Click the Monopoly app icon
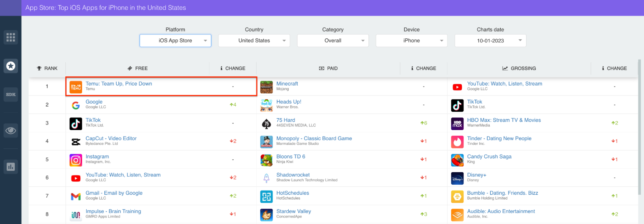This screenshot has width=644, height=224. [266, 142]
